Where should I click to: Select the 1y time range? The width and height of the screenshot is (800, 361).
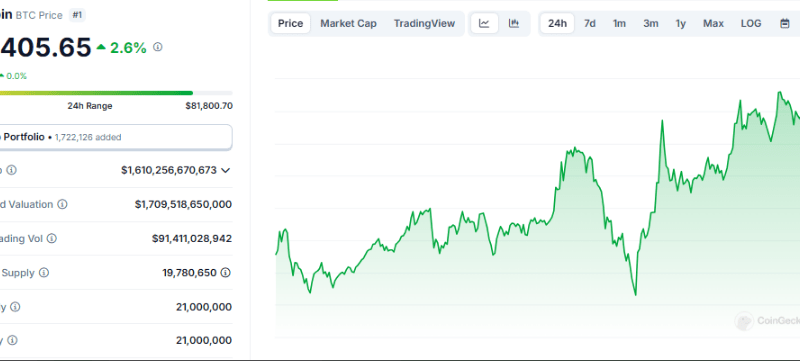click(681, 23)
